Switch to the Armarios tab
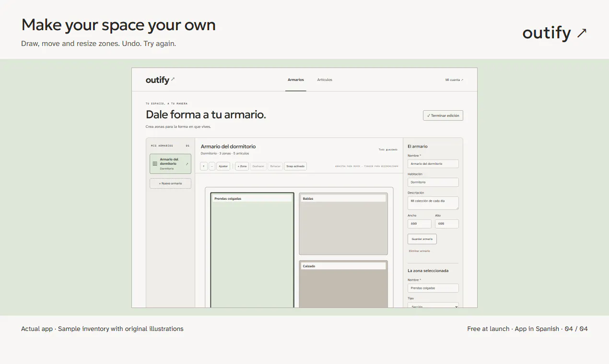 pos(296,80)
